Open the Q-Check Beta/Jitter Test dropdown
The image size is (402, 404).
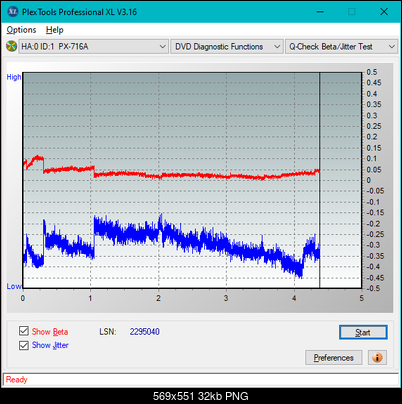341,47
